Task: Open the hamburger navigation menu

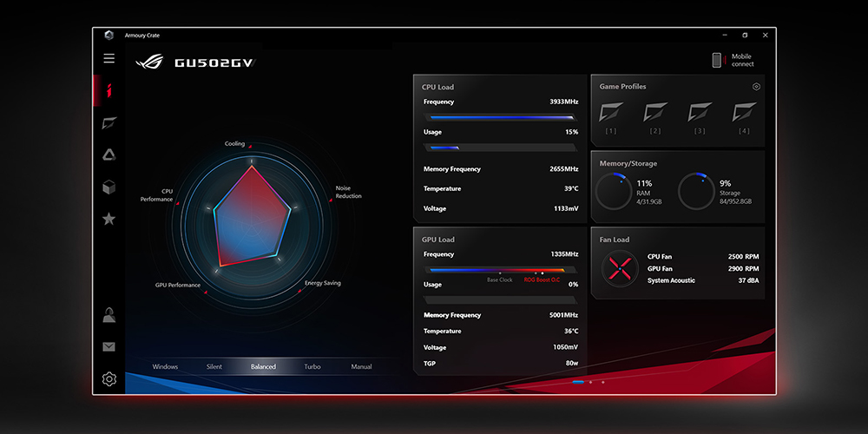Action: click(109, 59)
